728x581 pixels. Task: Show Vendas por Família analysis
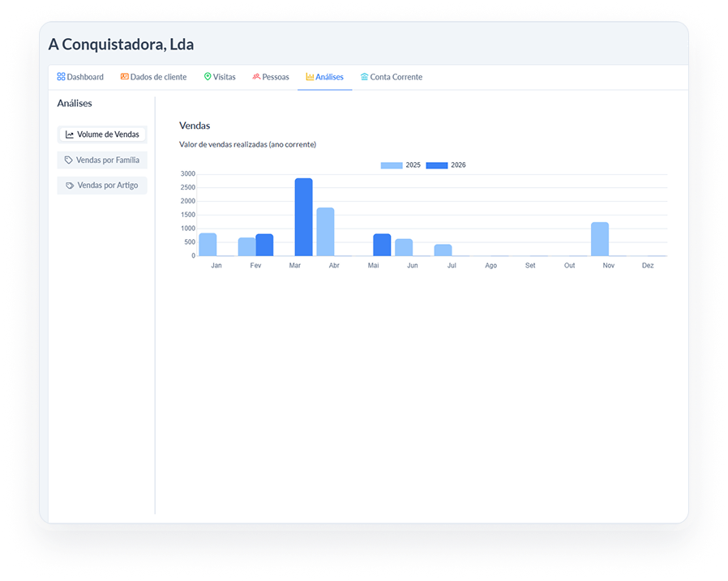click(102, 160)
